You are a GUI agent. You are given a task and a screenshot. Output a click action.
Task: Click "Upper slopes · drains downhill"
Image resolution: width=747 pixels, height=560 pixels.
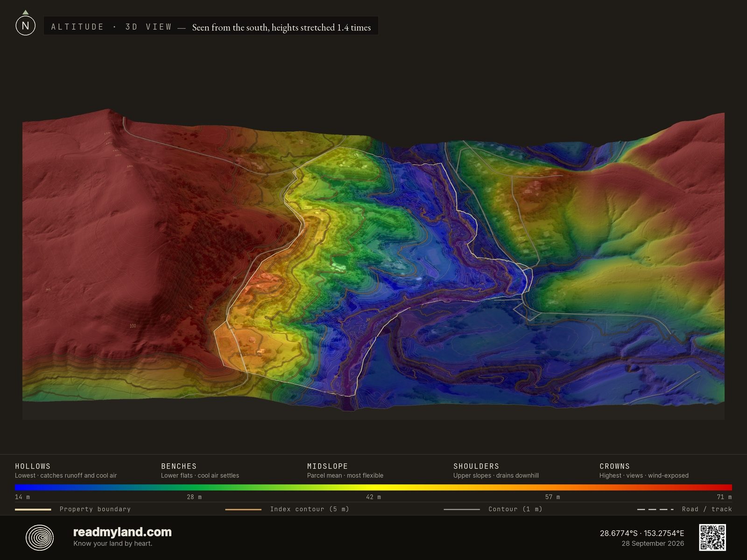point(496,476)
